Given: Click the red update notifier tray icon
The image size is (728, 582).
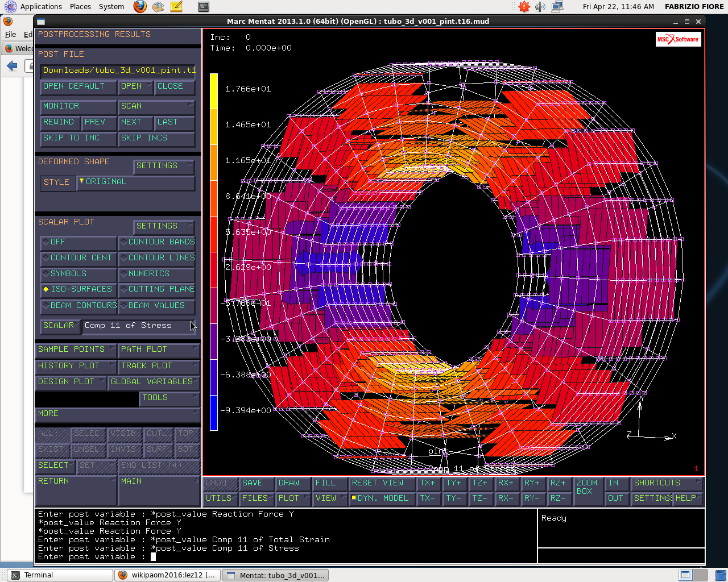Looking at the screenshot, I should [524, 7].
